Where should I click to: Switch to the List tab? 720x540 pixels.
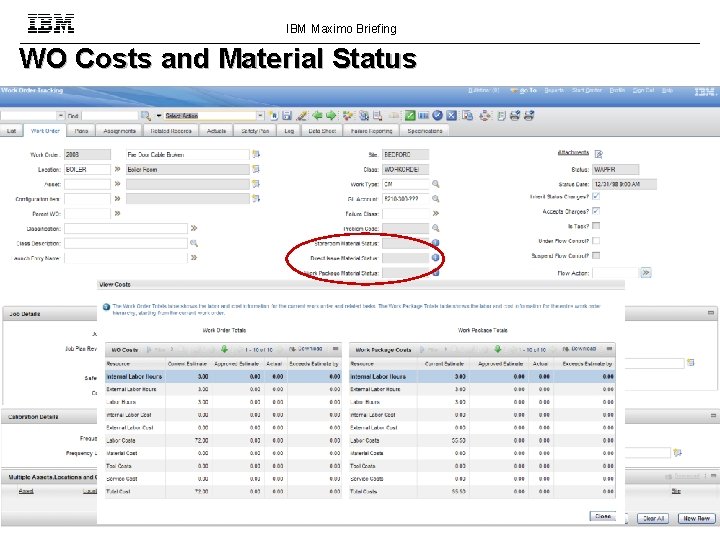(11, 131)
